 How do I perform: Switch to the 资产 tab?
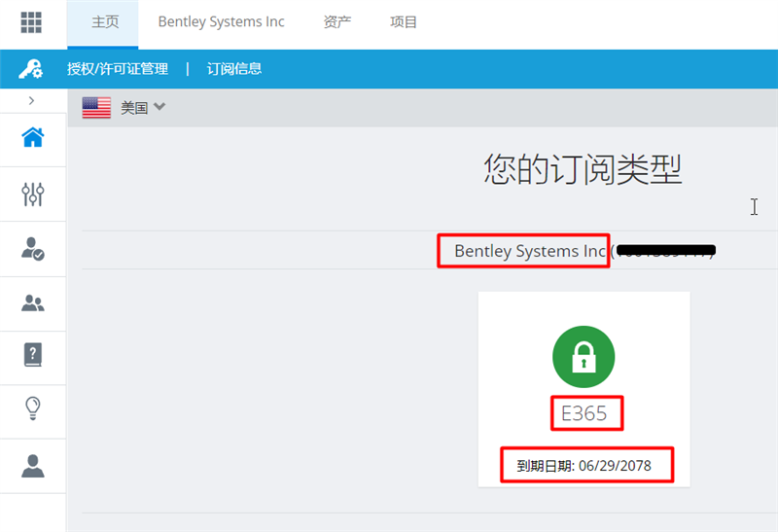coord(336,21)
